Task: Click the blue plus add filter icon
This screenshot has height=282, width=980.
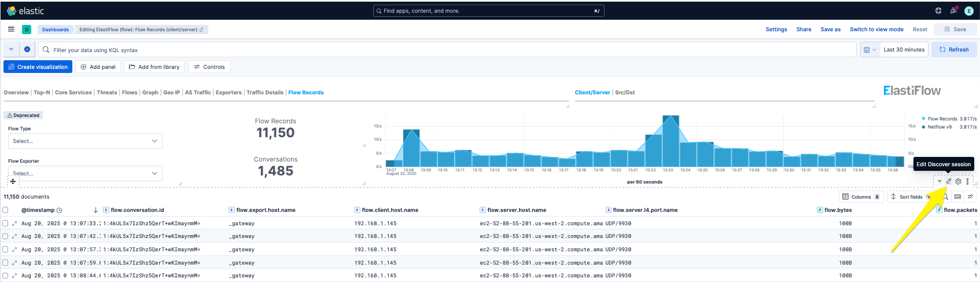Action: tap(27, 49)
